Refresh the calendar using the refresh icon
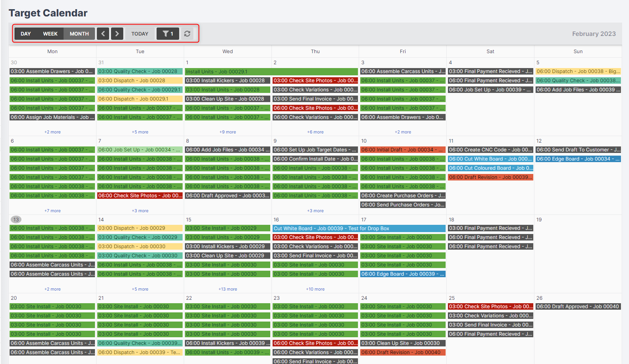The height and width of the screenshot is (364, 629). (187, 34)
